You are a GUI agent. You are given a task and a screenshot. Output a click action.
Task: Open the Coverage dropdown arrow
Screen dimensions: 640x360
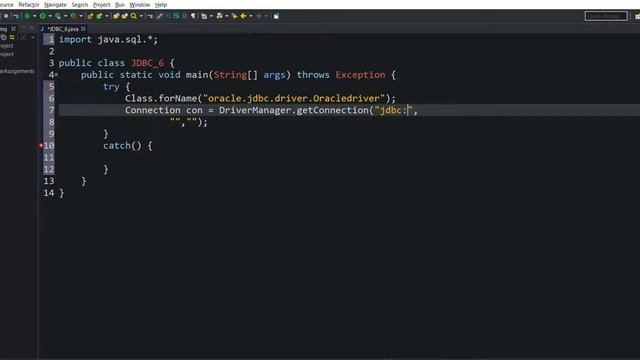tap(65, 16)
